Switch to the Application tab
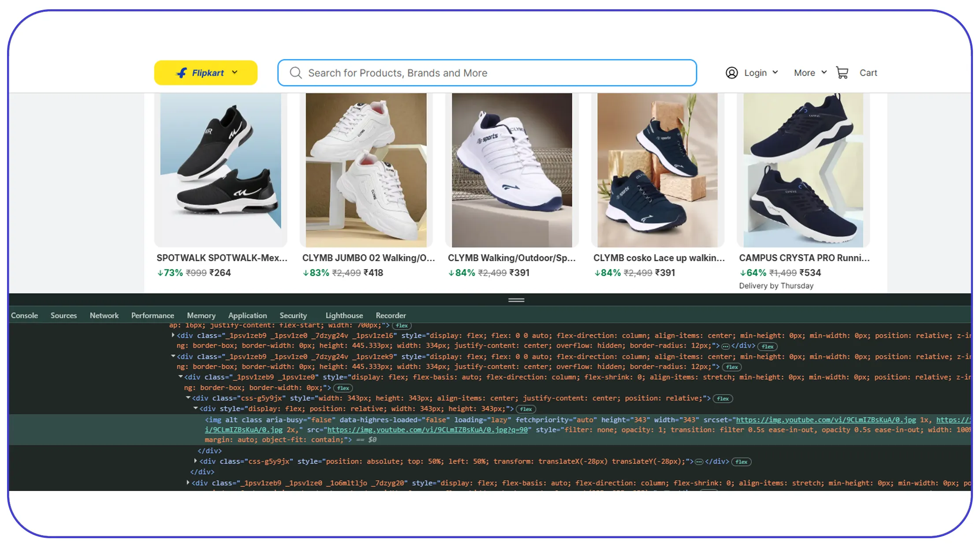980x547 pixels. tap(247, 315)
